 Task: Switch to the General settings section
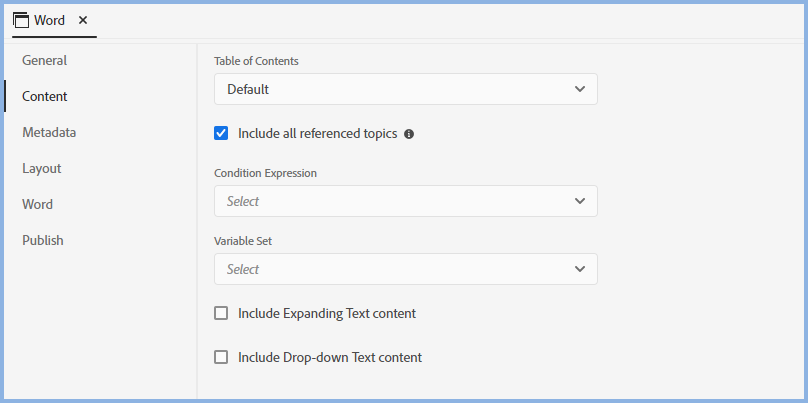[45, 60]
